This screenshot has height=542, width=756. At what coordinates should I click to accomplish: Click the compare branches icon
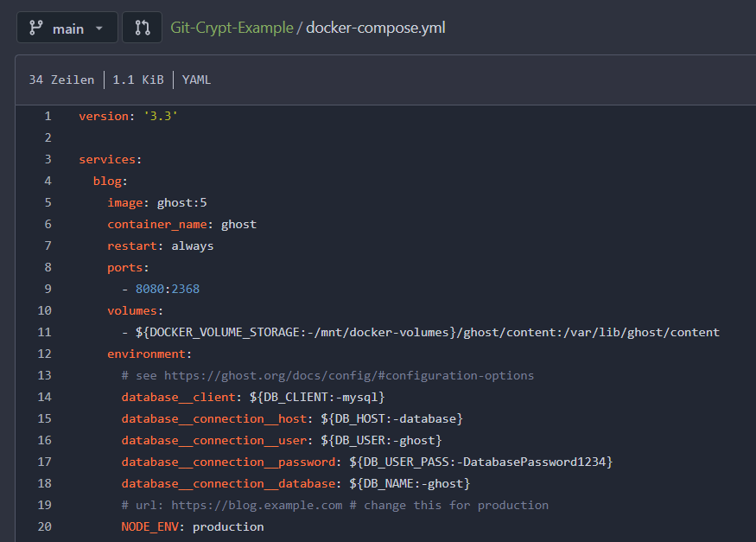141,27
